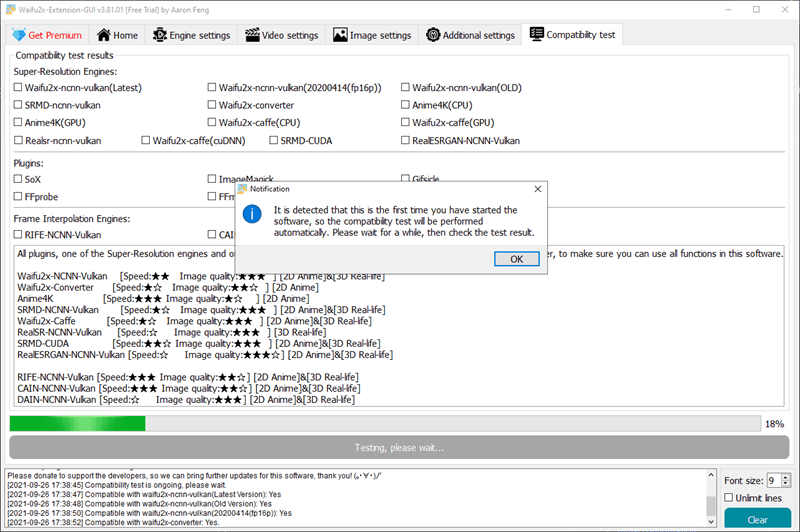Click the Compatibility test monitor icon
The height and width of the screenshot is (532, 800).
tap(536, 34)
